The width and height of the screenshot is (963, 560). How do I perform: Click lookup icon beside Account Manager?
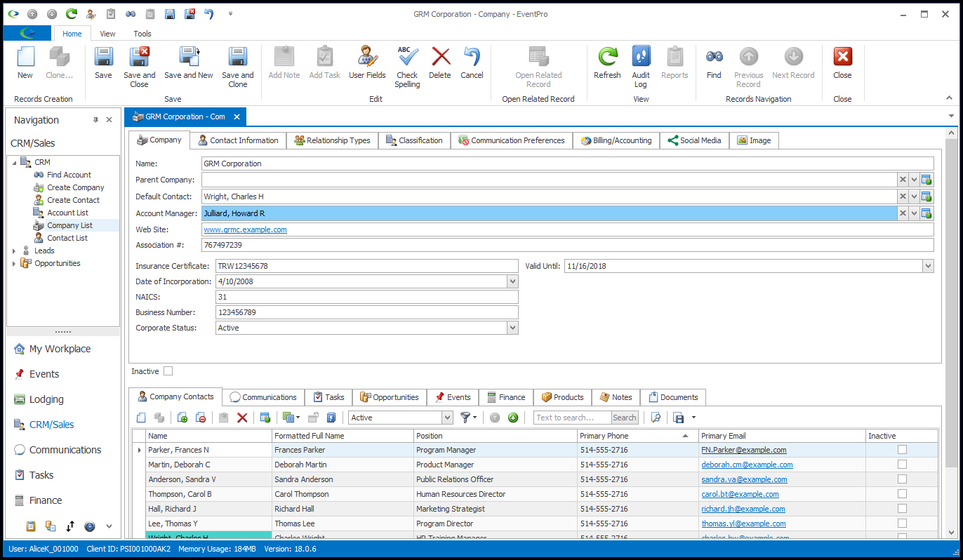tap(927, 213)
